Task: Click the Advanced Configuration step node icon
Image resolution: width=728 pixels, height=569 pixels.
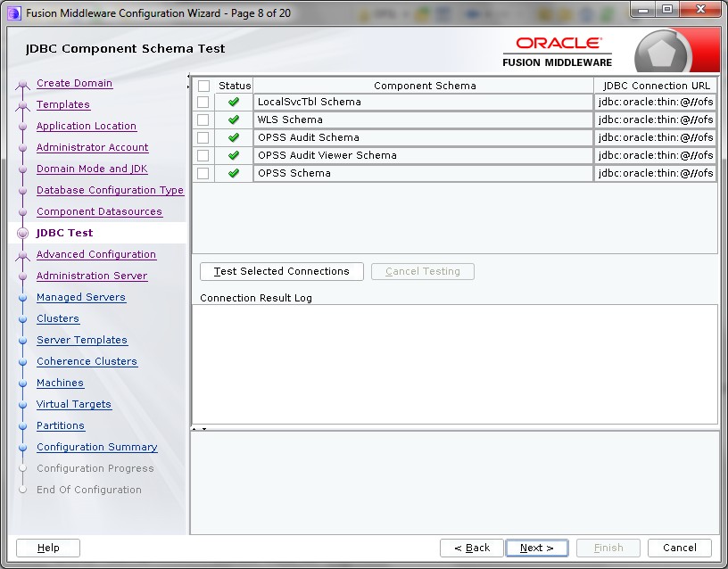Action: (x=23, y=256)
